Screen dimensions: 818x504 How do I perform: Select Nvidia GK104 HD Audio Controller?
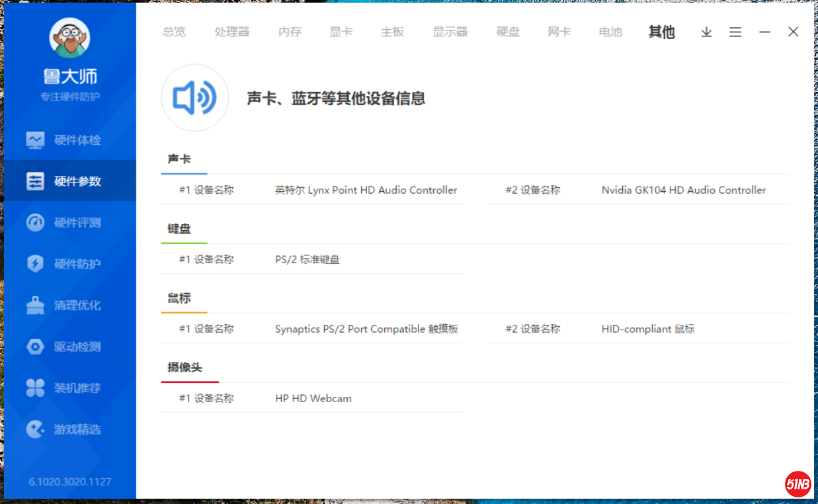[684, 190]
